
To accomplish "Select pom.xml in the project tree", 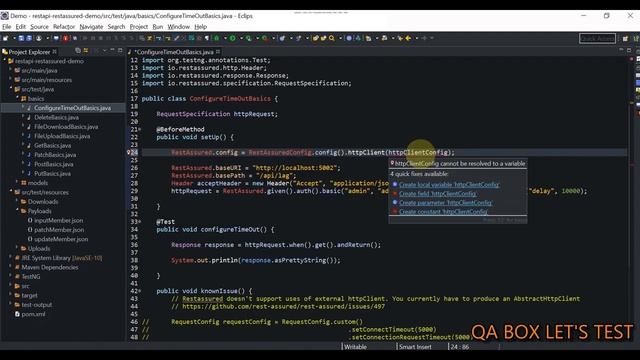I will (x=33, y=314).
